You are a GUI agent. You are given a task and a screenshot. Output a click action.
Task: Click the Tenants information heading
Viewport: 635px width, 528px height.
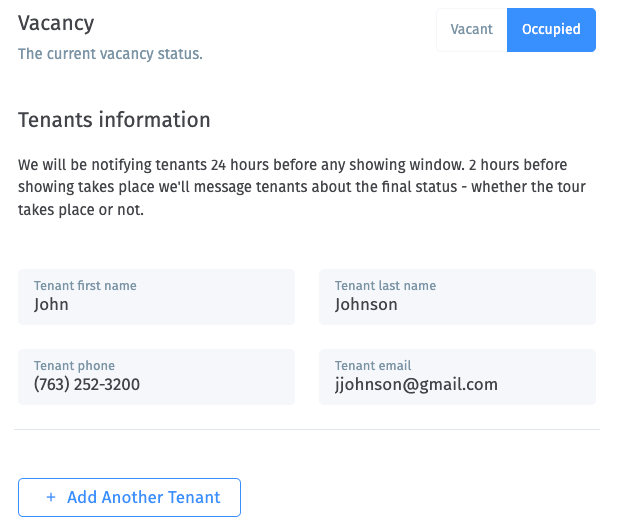(x=114, y=120)
